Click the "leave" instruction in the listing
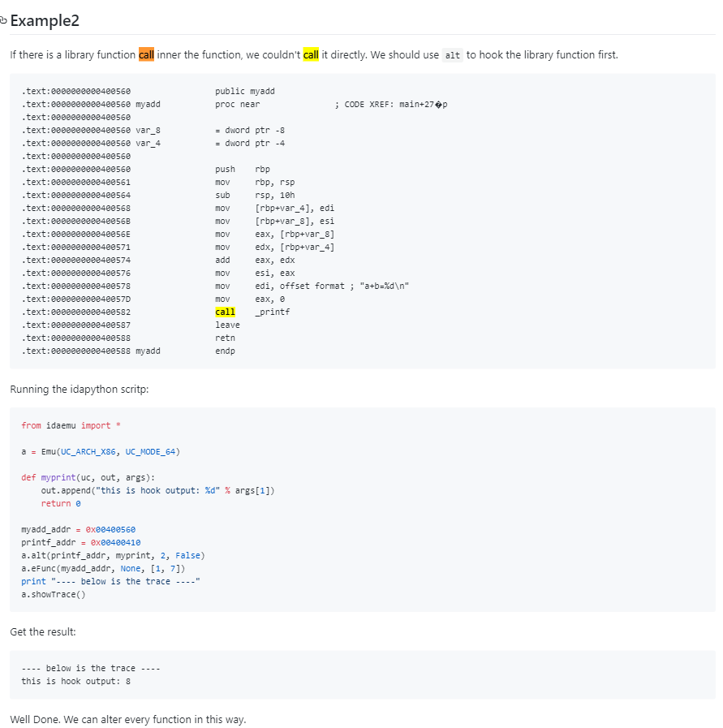This screenshot has width=723, height=728. pos(227,325)
